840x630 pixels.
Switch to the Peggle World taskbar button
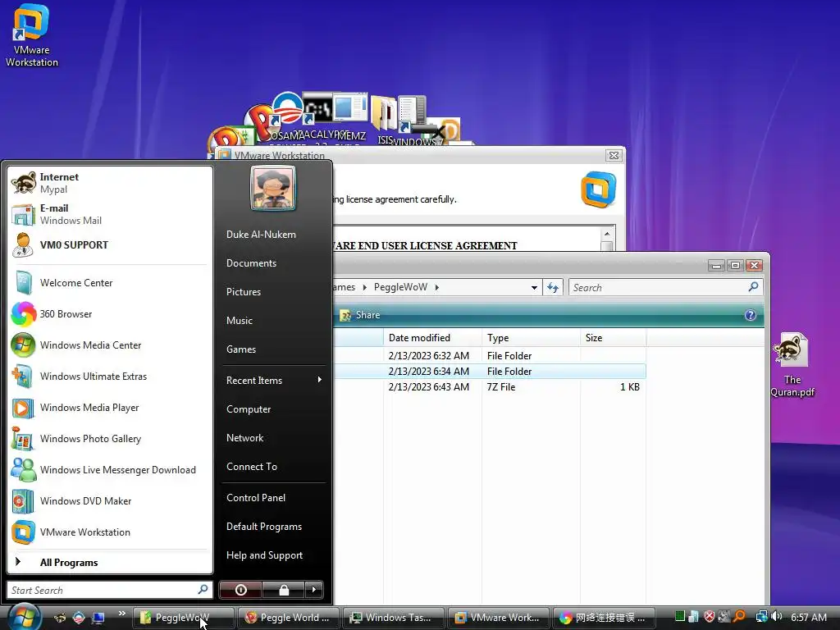point(288,618)
